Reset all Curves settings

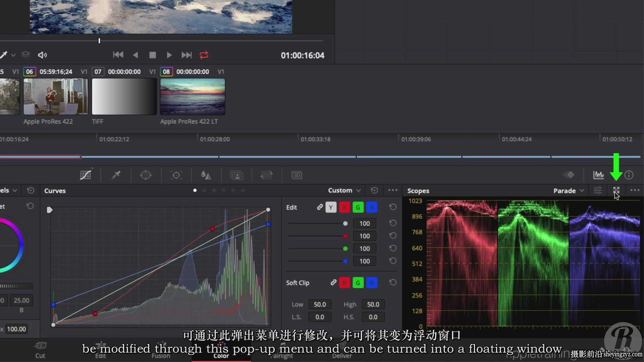(x=374, y=190)
